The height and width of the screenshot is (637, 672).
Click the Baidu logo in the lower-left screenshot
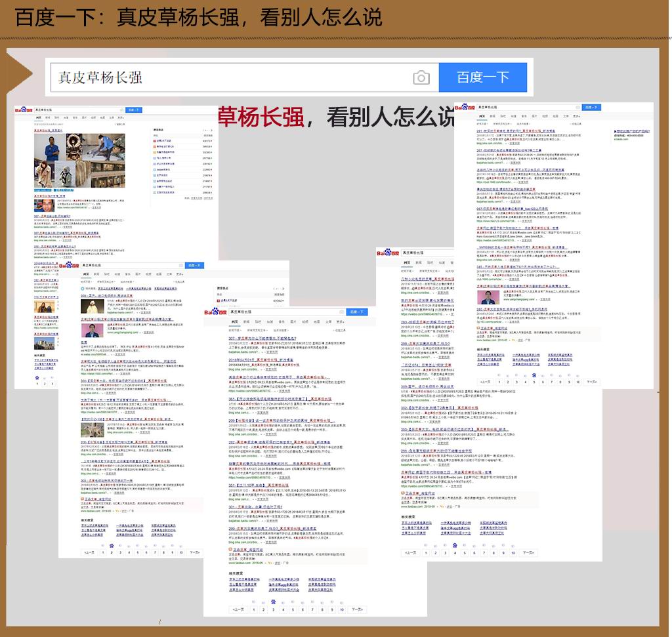coord(68,265)
